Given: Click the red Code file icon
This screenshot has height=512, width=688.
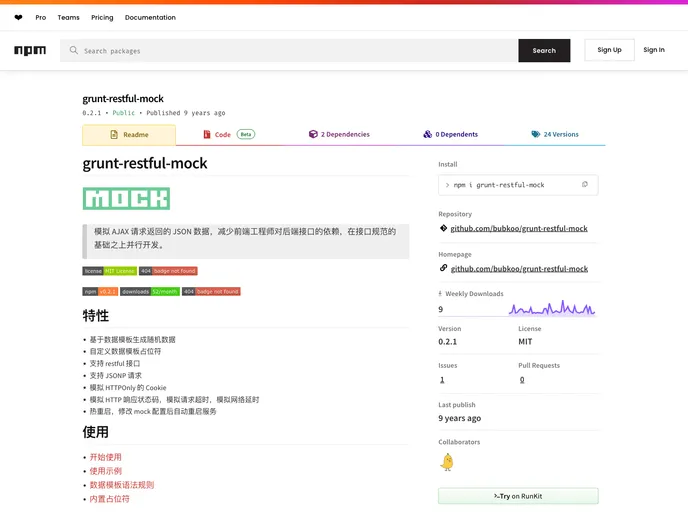Looking at the screenshot, I should tap(207, 134).
